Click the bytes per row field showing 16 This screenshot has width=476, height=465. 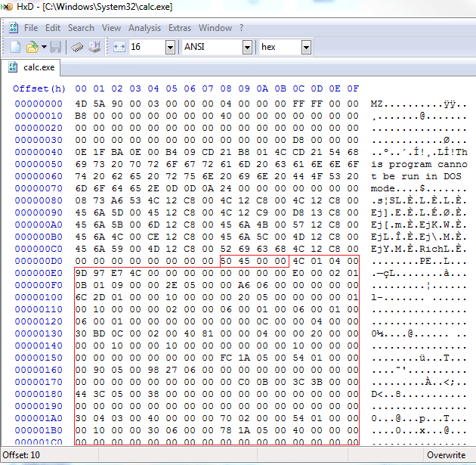[147, 47]
